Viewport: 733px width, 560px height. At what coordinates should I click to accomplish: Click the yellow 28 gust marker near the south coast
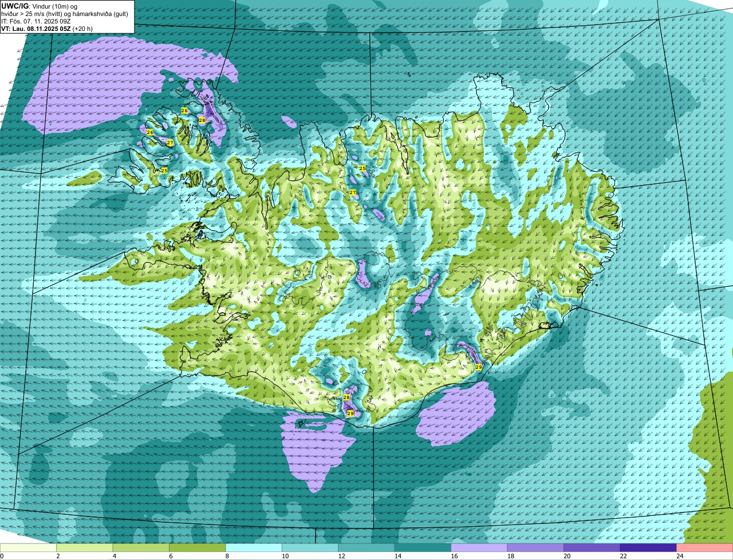point(346,397)
